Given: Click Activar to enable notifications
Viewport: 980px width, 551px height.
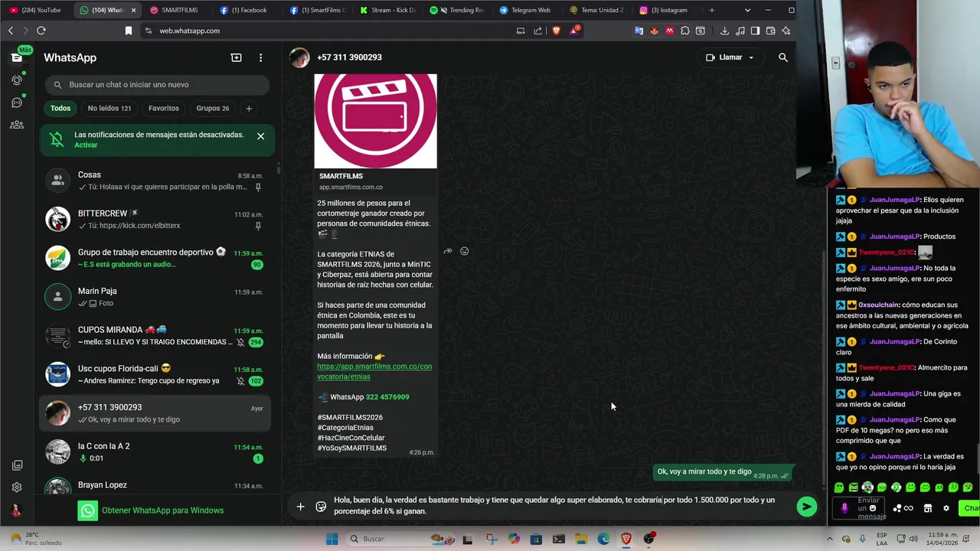Looking at the screenshot, I should click(x=86, y=145).
